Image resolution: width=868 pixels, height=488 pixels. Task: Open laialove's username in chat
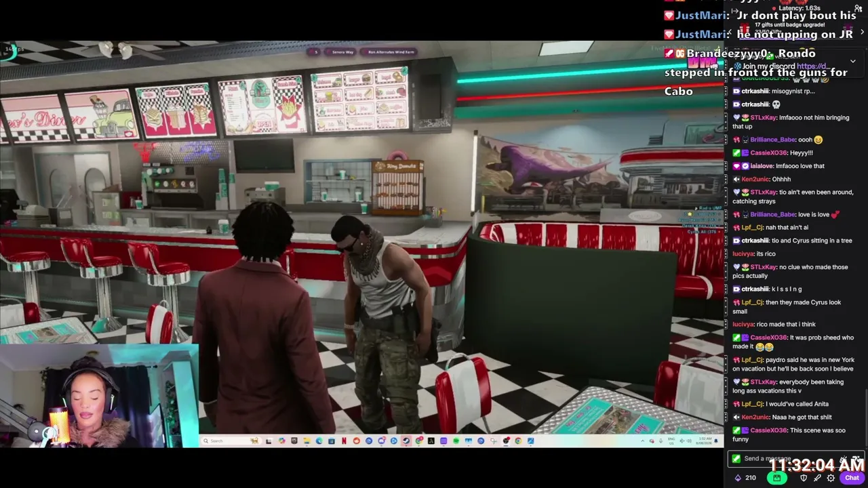[x=763, y=166]
